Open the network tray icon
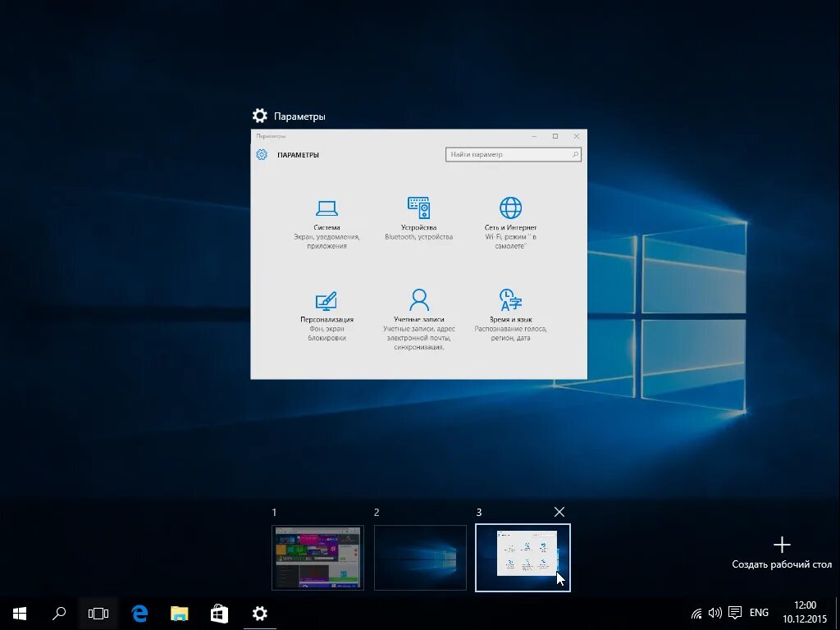Viewport: 840px width, 630px height. 696,614
